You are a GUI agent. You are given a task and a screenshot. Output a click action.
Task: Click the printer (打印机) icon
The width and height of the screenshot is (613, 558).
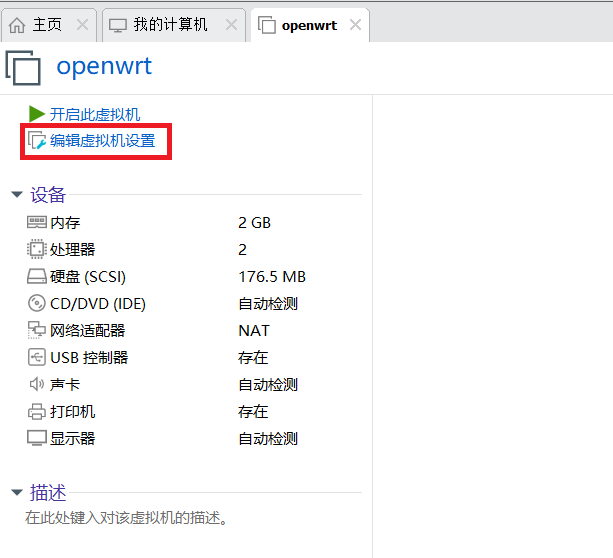point(37,411)
